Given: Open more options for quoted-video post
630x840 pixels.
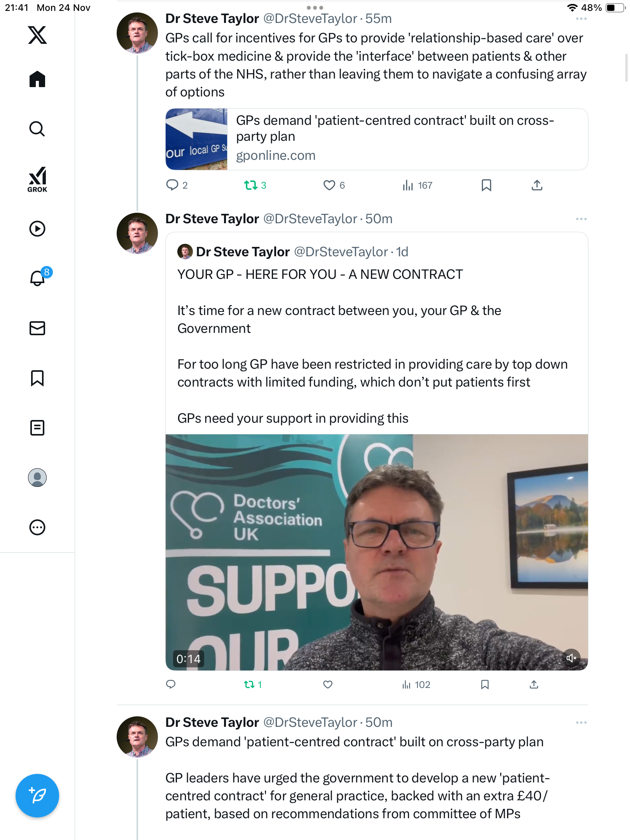Looking at the screenshot, I should click(581, 219).
